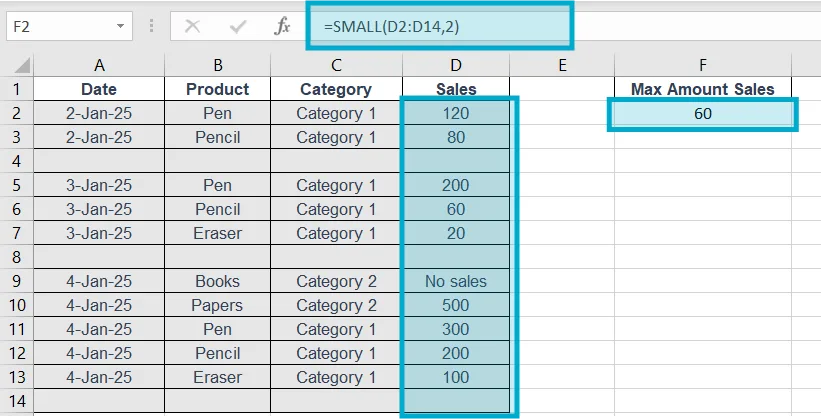Click the cell containing 500 sales
This screenshot has height=420, width=821.
point(456,305)
